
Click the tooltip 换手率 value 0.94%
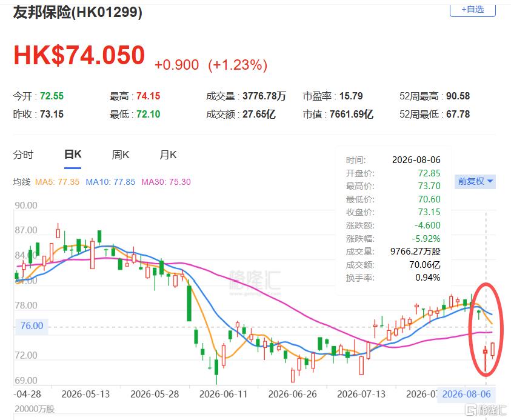[428, 278]
